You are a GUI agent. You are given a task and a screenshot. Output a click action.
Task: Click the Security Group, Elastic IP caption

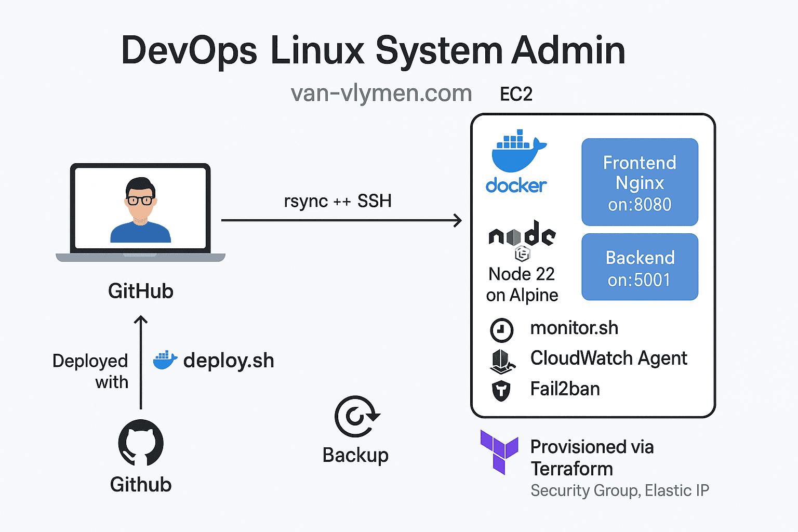point(620,490)
